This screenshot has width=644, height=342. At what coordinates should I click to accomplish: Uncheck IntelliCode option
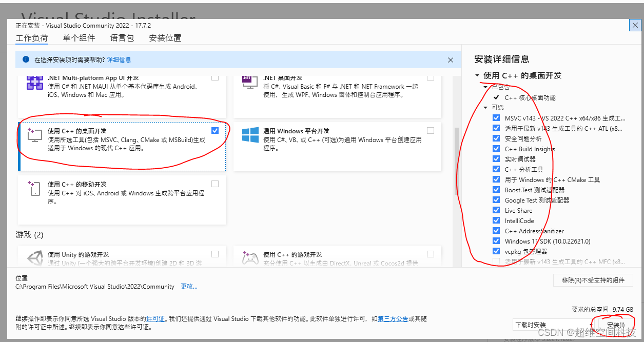click(496, 220)
